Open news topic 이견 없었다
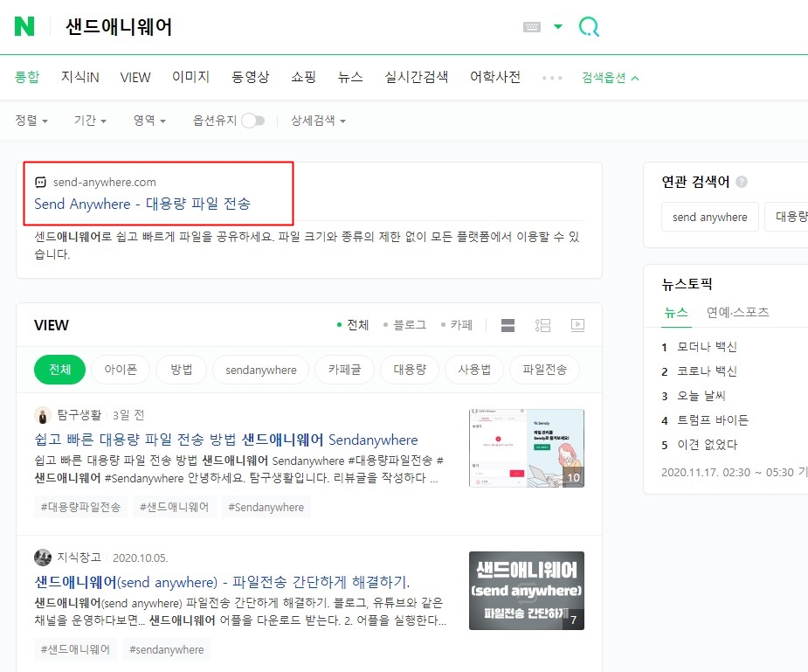The height and width of the screenshot is (672, 808). coord(707,445)
